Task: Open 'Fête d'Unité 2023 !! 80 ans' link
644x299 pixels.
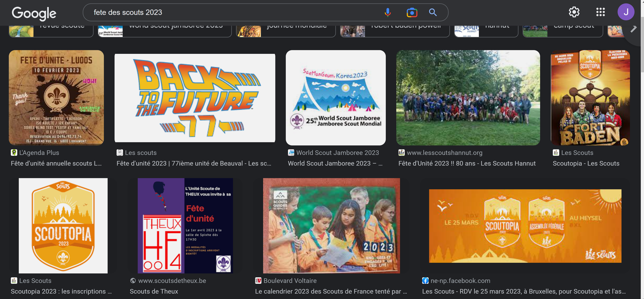Action: pos(467,163)
